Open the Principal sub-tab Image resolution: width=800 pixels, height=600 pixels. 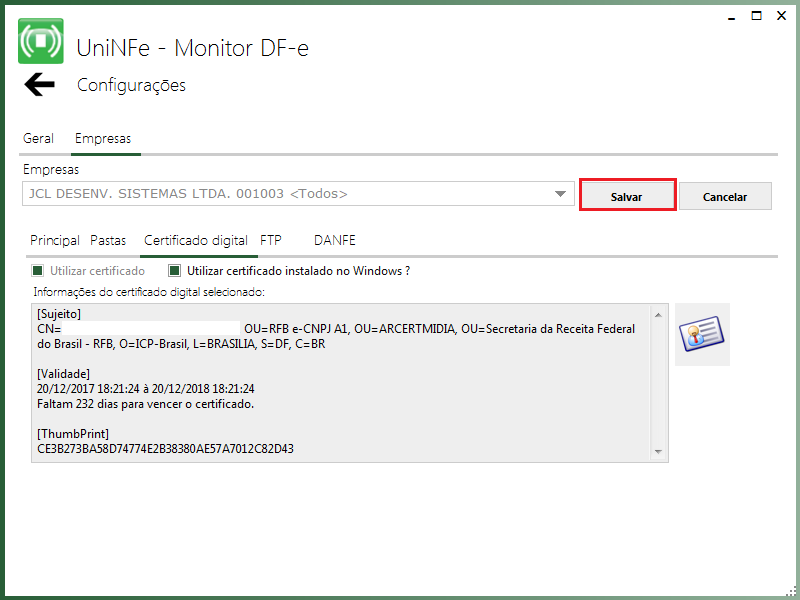click(55, 240)
